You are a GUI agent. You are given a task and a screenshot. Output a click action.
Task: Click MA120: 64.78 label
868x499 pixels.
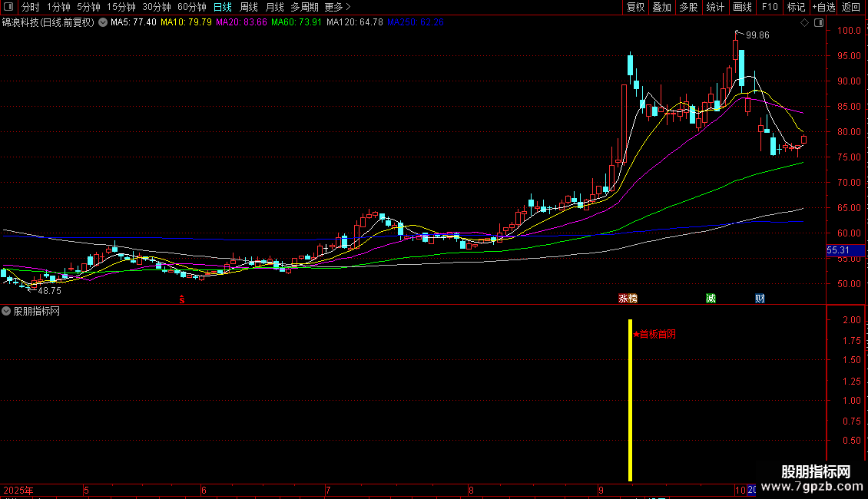click(x=354, y=22)
